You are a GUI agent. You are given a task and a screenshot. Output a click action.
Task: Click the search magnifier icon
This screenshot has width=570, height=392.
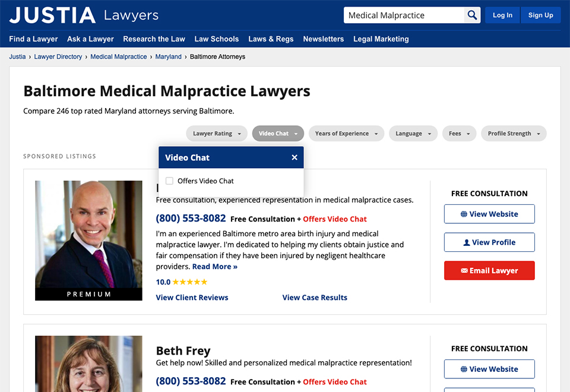(472, 15)
